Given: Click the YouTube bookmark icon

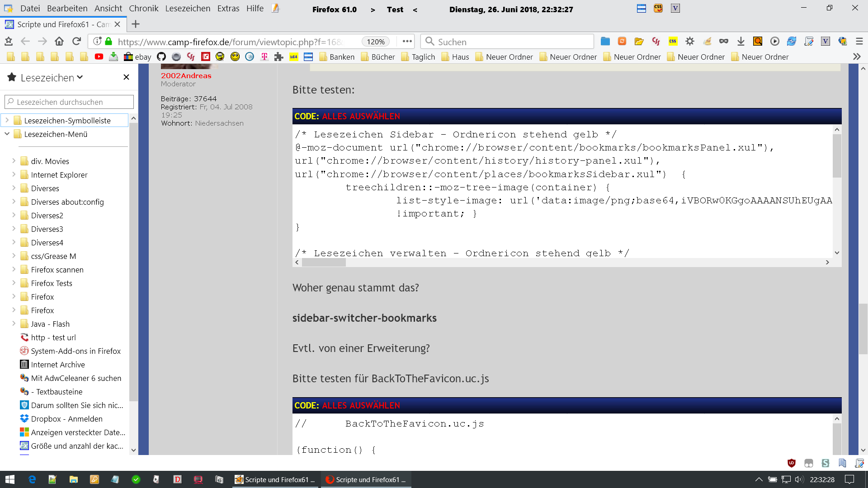Looking at the screenshot, I should [x=99, y=57].
